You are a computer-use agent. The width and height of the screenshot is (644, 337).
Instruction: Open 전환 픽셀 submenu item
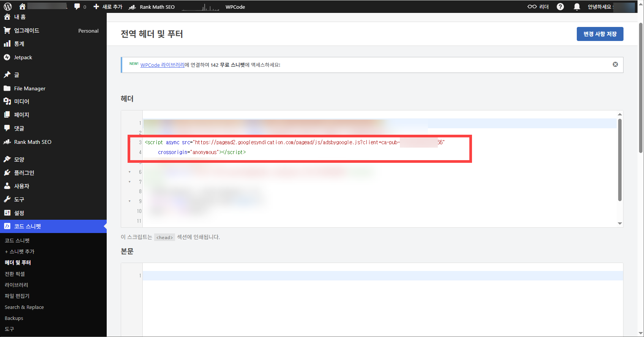pos(15,274)
